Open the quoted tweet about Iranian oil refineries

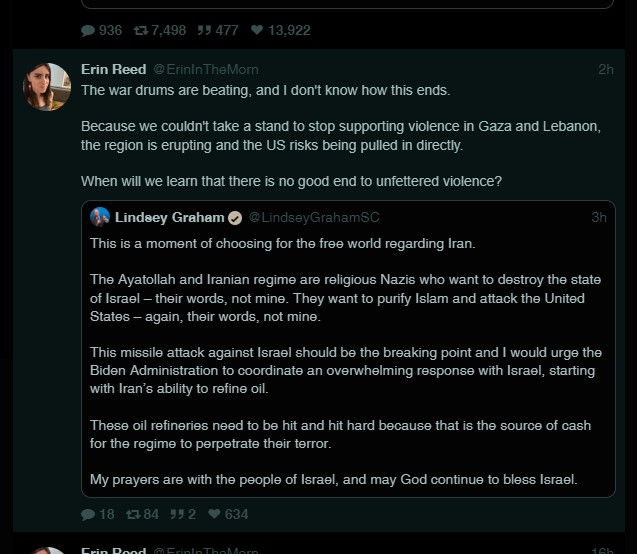(x=346, y=380)
